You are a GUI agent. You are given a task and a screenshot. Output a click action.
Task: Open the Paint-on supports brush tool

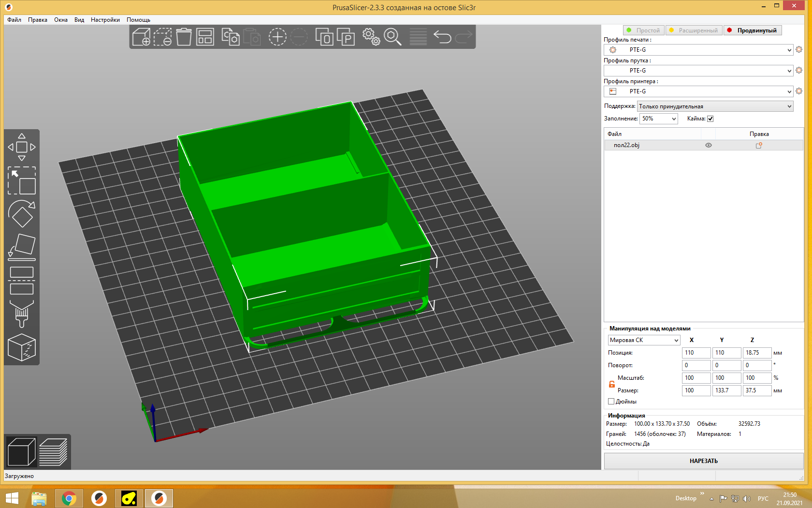coord(22,314)
